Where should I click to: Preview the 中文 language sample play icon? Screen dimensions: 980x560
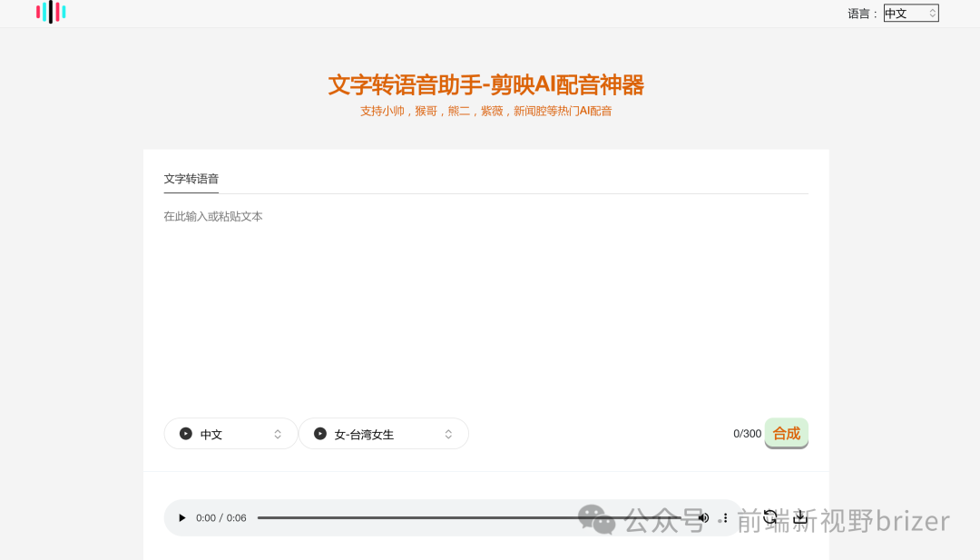point(186,434)
